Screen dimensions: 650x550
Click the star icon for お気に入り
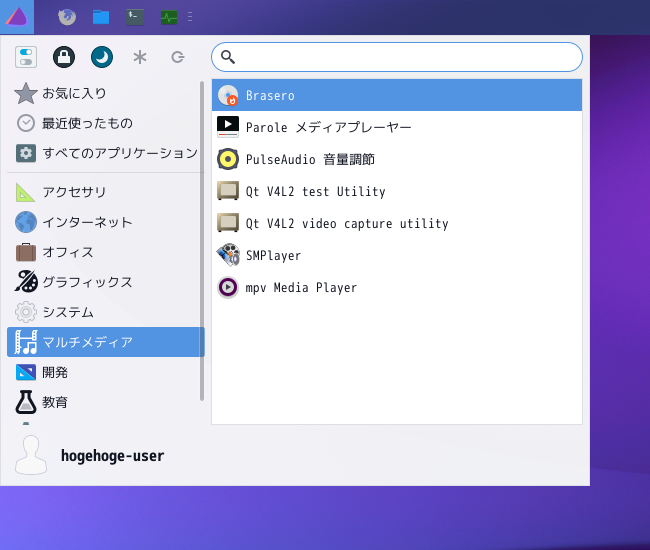26,93
